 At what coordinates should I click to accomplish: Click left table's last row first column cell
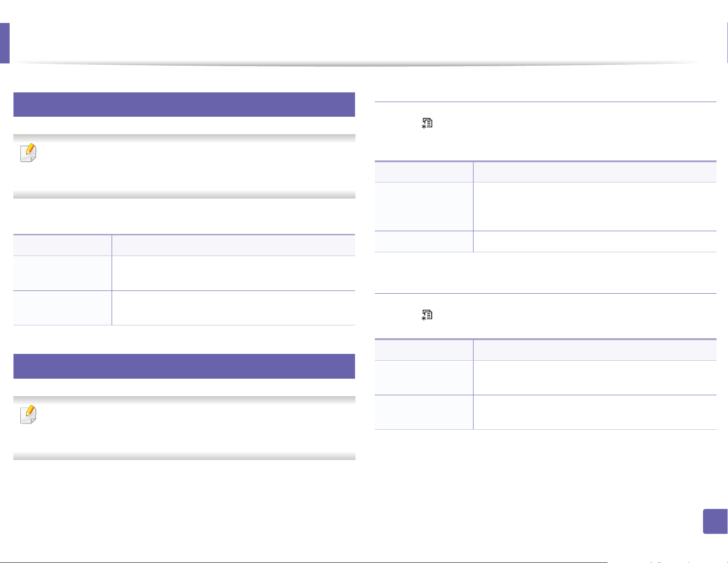62,308
